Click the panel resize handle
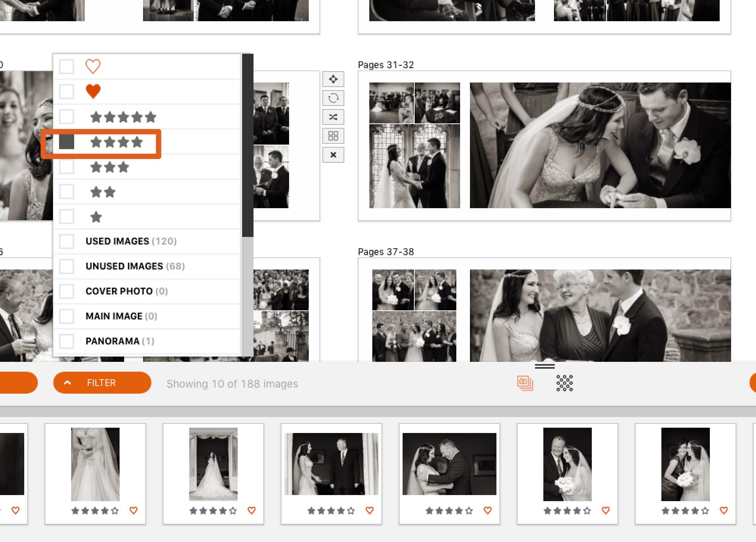Viewport: 756px width, 542px height. pos(544,366)
